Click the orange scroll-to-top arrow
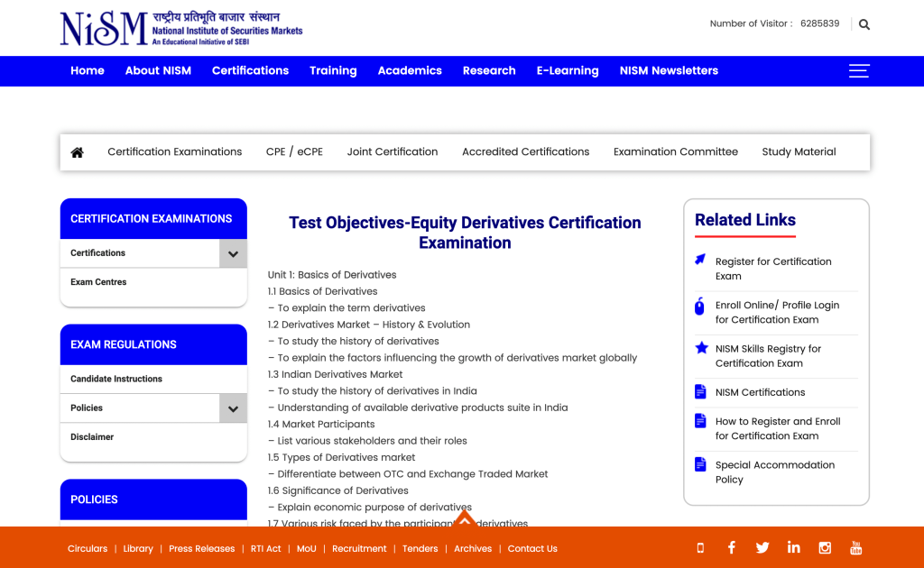This screenshot has width=924, height=568. [x=465, y=519]
